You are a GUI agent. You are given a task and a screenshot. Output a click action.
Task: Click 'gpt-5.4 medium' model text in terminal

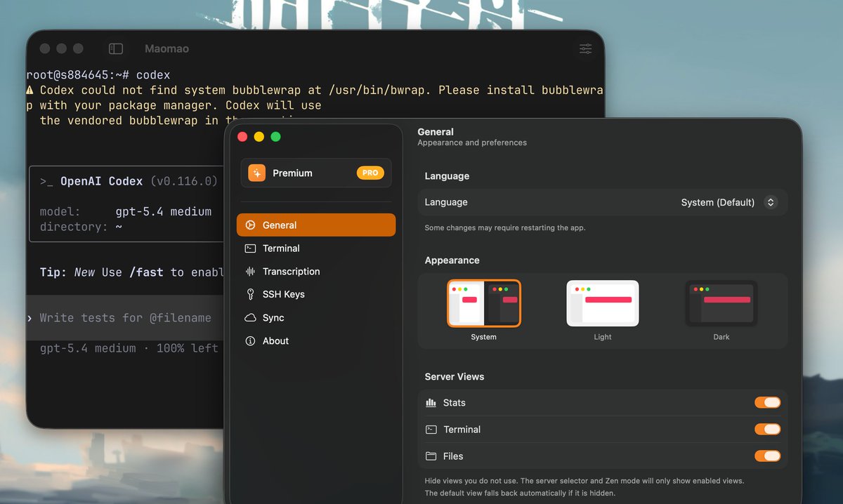163,211
